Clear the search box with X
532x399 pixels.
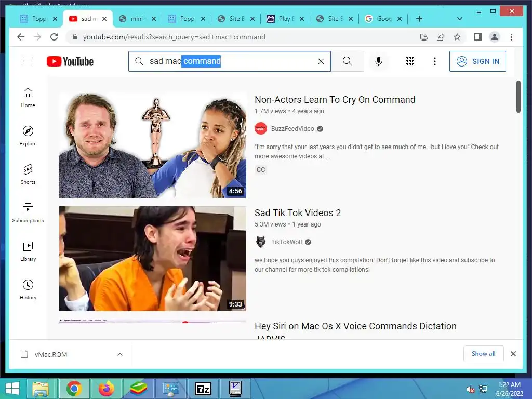[321, 61]
